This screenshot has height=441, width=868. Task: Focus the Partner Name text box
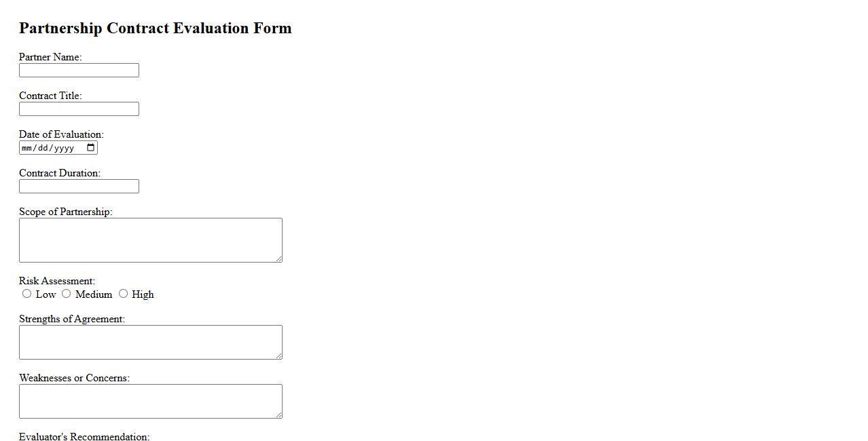coord(79,71)
